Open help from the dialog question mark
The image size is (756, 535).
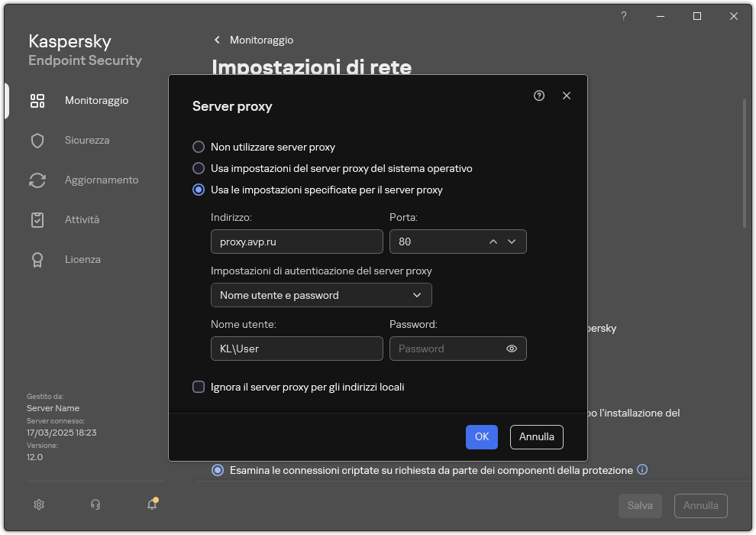(x=538, y=96)
